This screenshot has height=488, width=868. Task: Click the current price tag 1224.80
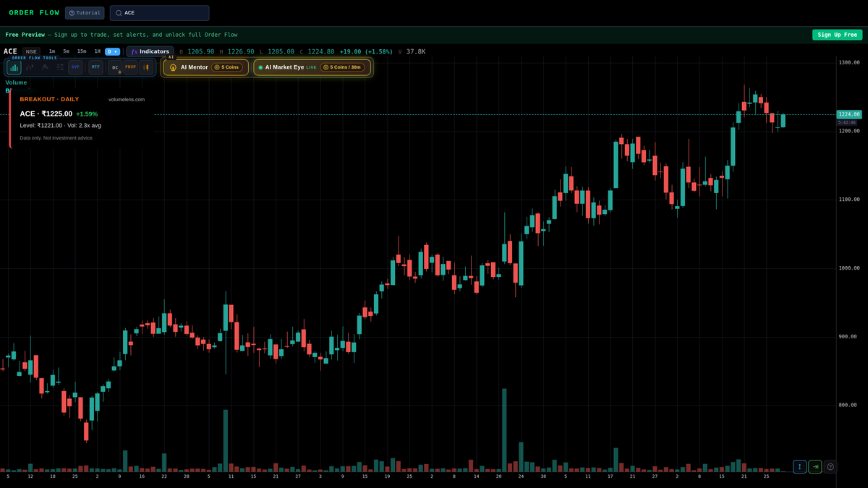coord(849,114)
